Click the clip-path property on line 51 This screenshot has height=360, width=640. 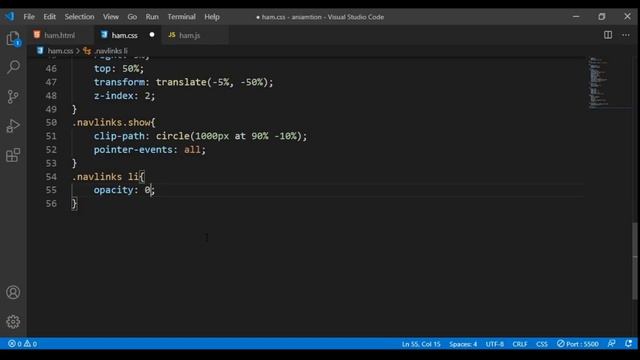click(x=119, y=136)
